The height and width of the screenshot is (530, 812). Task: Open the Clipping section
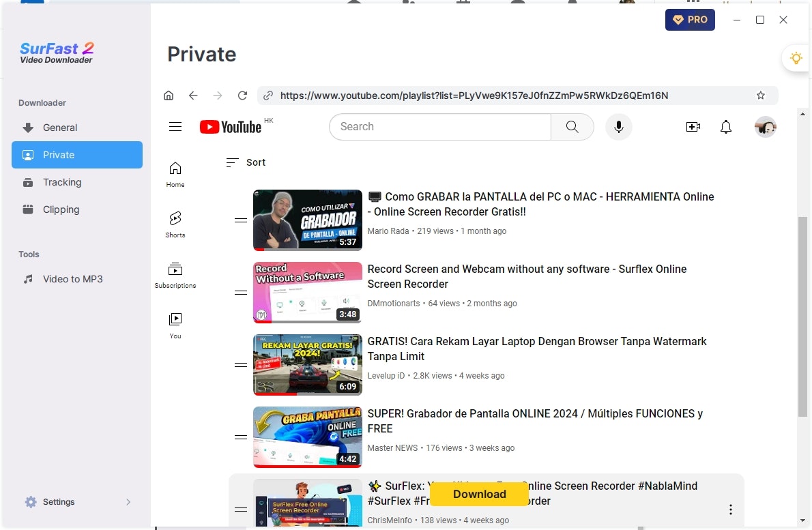76,209
